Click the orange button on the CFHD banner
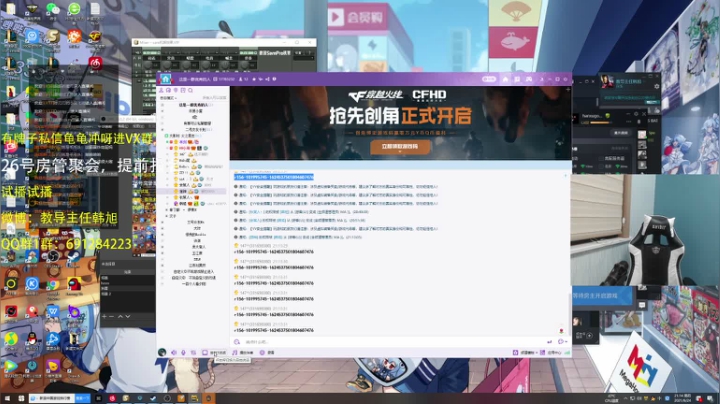This screenshot has height=404, width=720. pos(400,146)
